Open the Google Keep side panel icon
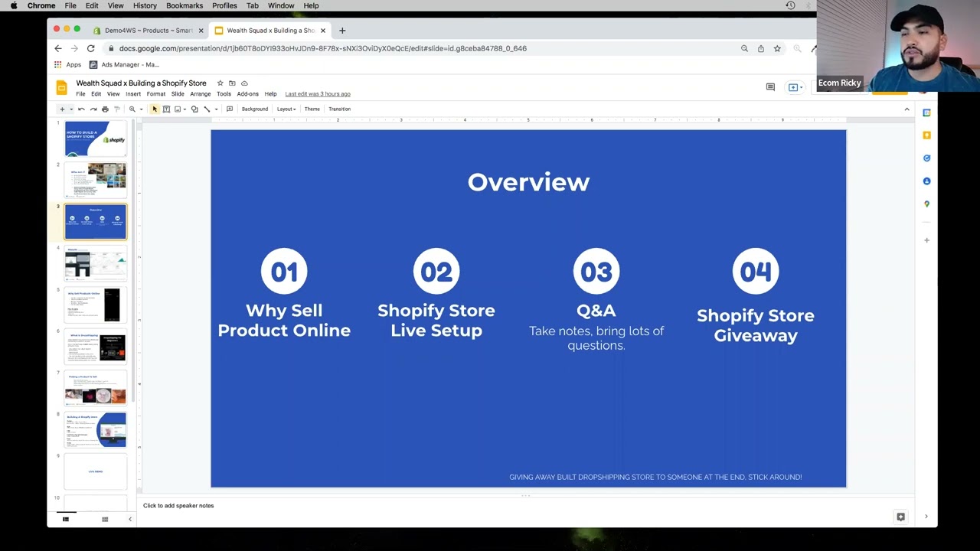Viewport: 980px width, 551px height. pos(926,135)
